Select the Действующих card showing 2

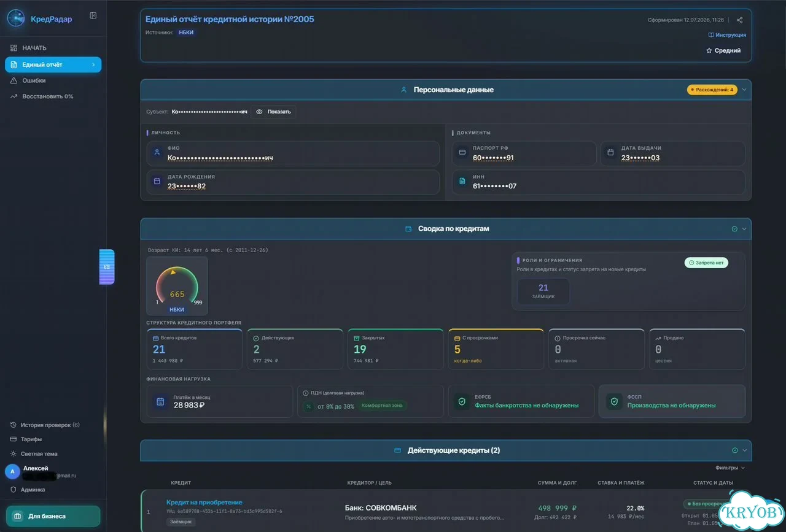coord(295,349)
